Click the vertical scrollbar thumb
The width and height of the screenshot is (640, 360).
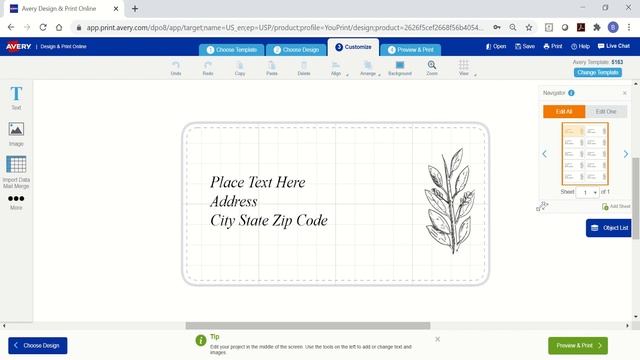(636, 198)
